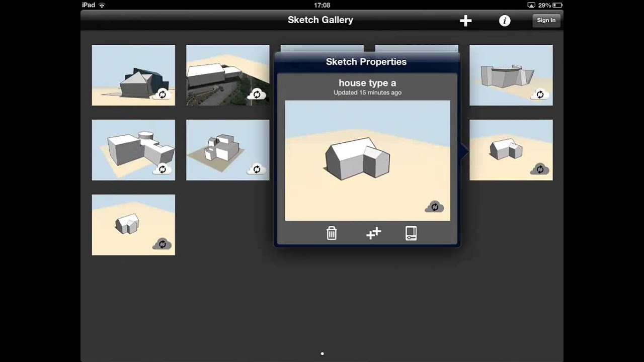Viewport: 644px width, 362px height.
Task: Tap 'Updated 15 minutes ago' text
Action: click(367, 93)
